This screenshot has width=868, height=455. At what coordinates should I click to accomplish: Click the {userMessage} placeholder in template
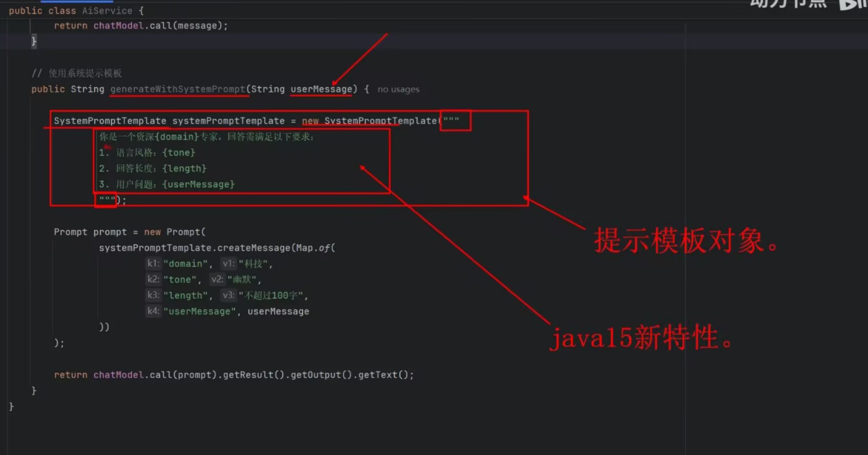click(198, 185)
